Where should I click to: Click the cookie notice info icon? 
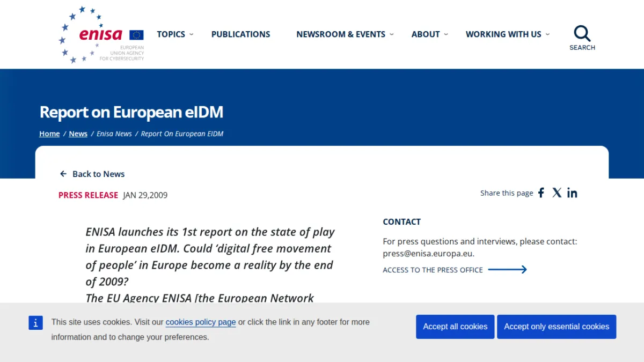click(x=35, y=322)
